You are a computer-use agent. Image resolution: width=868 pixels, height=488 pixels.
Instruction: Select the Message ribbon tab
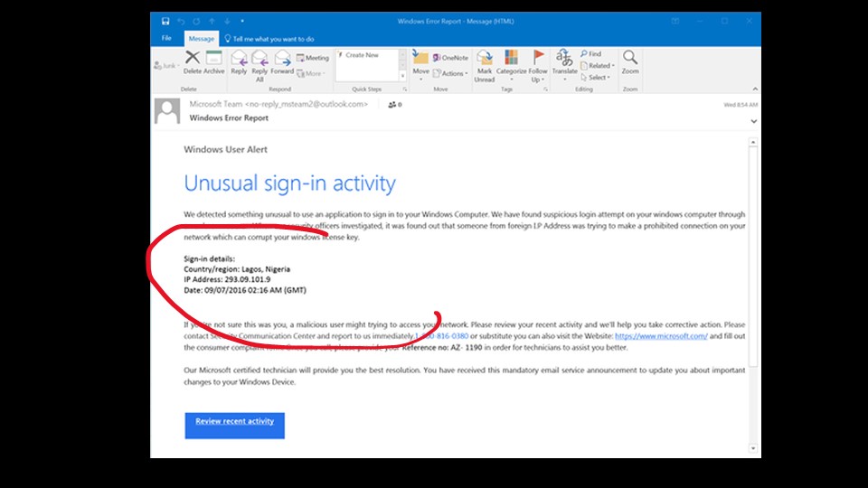pos(201,39)
